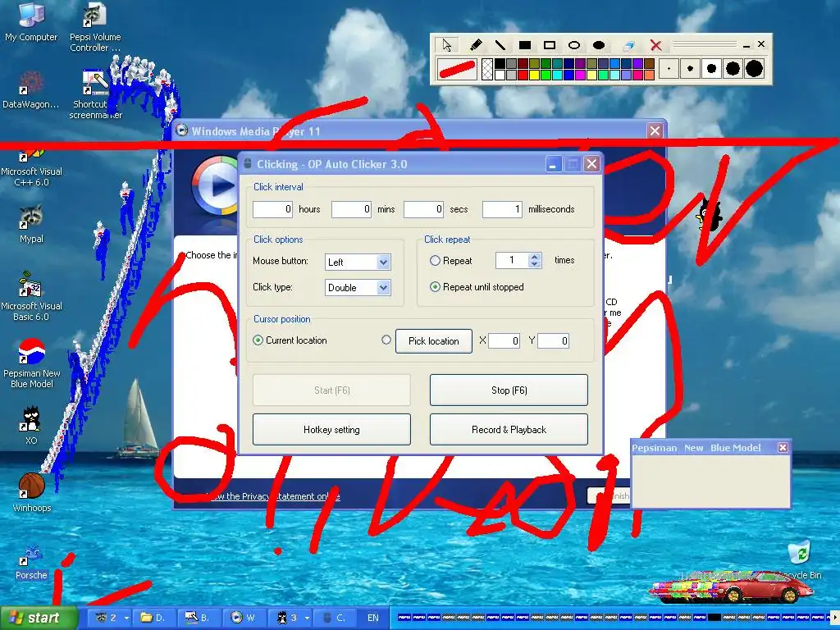Choose the largest brush size
The image size is (840, 630).
click(x=755, y=69)
